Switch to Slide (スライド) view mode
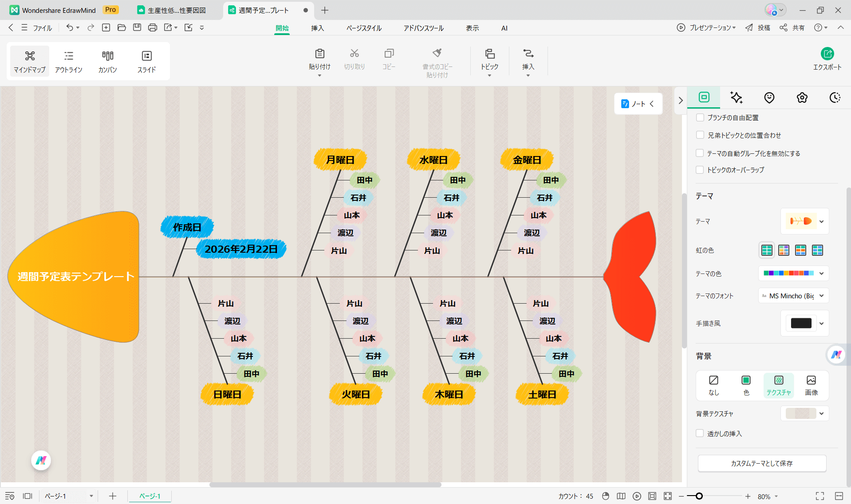The height and width of the screenshot is (504, 851). [x=146, y=61]
